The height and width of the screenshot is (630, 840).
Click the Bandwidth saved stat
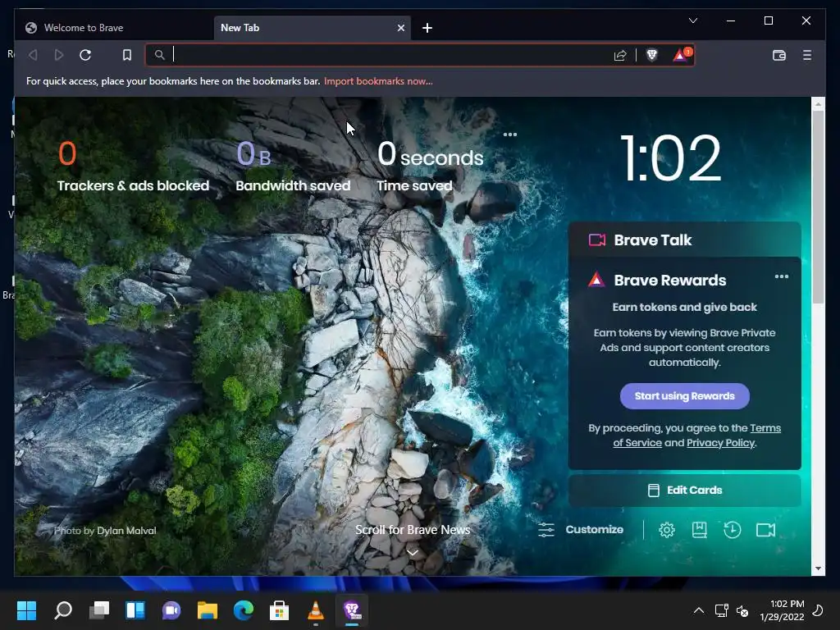(293, 166)
